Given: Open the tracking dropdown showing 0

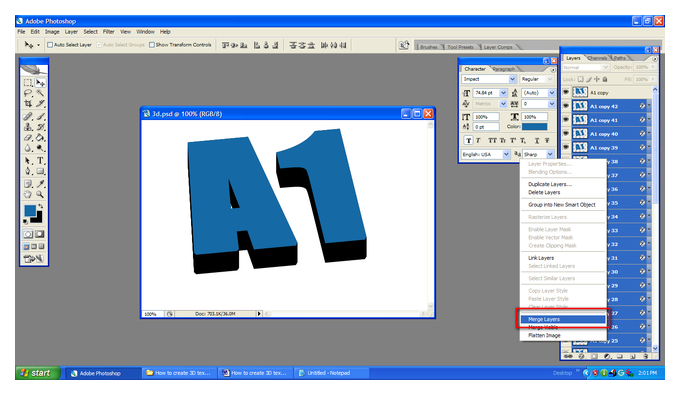Looking at the screenshot, I should click(x=552, y=104).
